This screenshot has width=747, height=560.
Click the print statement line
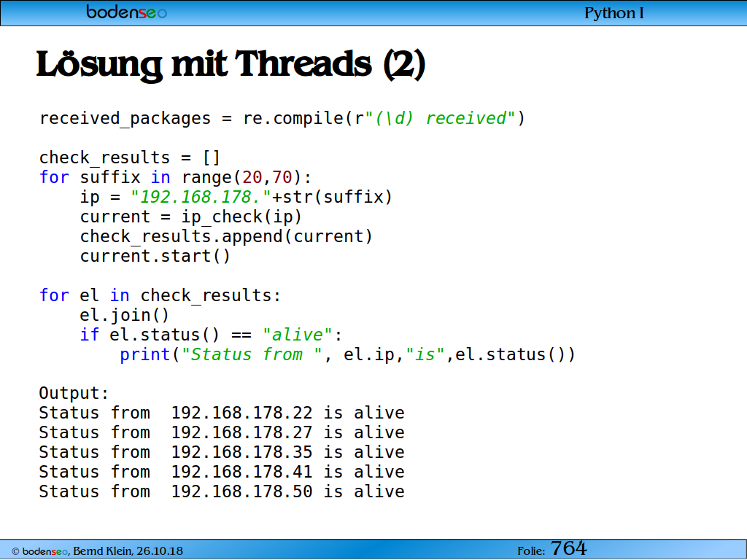coord(347,354)
